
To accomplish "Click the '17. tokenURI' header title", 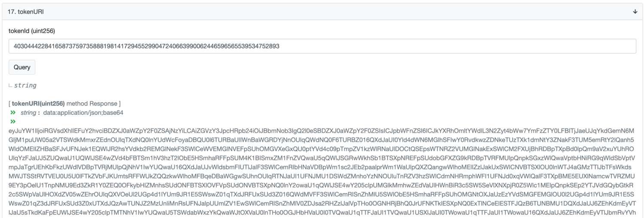I will 25,12.
